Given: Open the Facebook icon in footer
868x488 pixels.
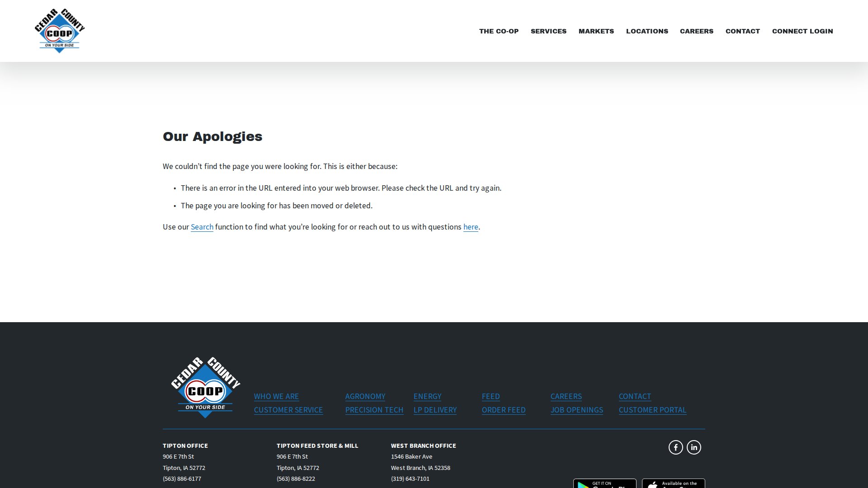Looking at the screenshot, I should [675, 447].
